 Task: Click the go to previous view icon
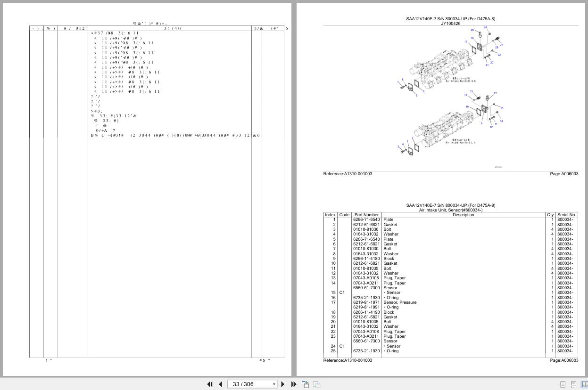click(305, 384)
